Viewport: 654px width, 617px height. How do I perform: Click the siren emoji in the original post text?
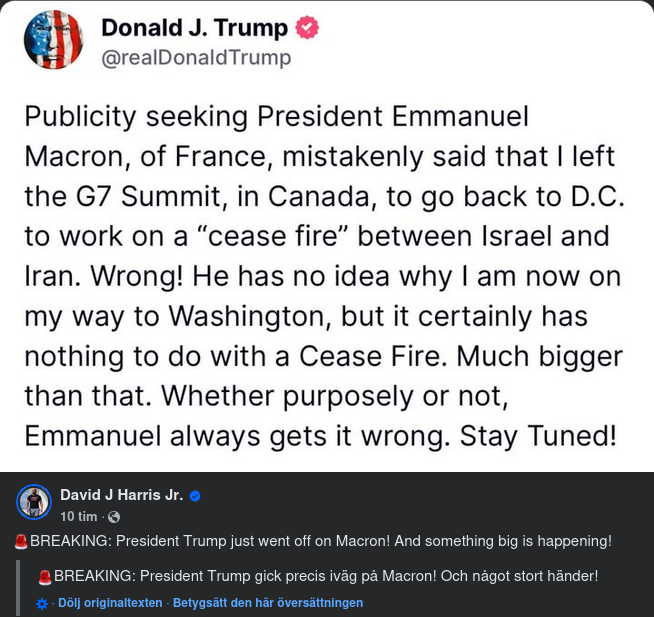tap(21, 542)
